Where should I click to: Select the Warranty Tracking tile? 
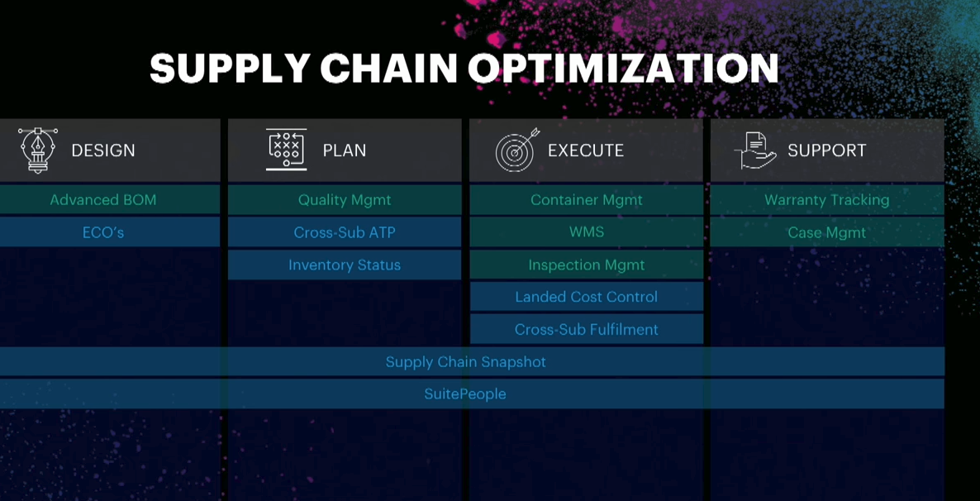827,200
